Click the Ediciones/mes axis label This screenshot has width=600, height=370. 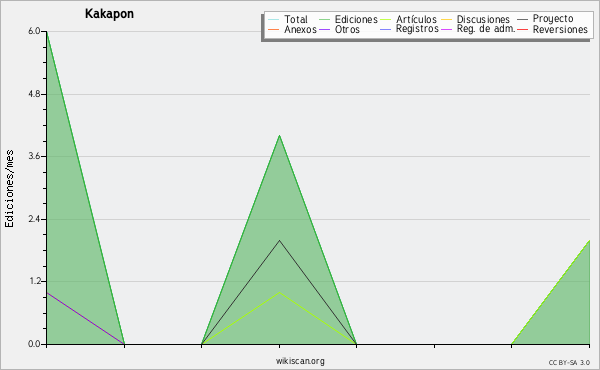9,189
